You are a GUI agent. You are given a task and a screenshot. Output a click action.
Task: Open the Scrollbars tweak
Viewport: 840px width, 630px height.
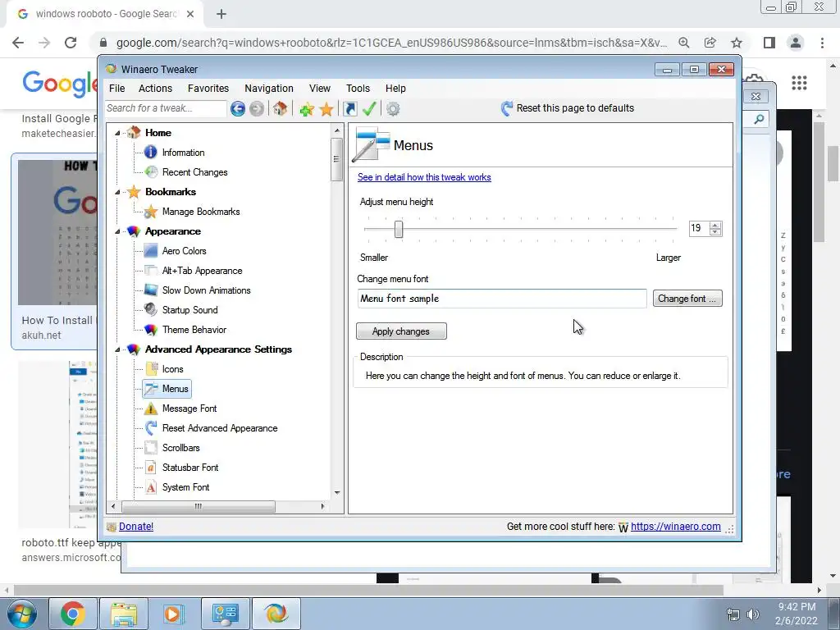tap(180, 448)
